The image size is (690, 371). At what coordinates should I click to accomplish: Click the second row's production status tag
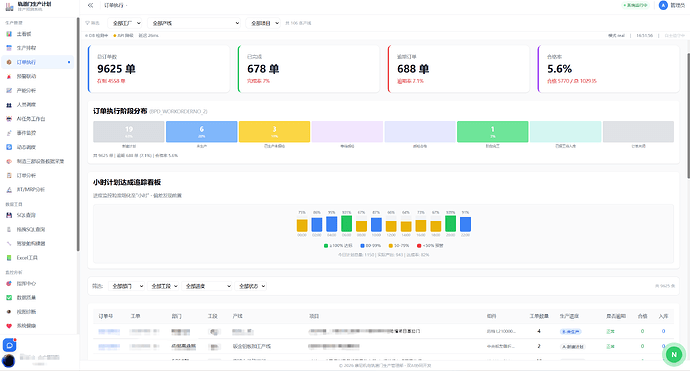coord(572,346)
